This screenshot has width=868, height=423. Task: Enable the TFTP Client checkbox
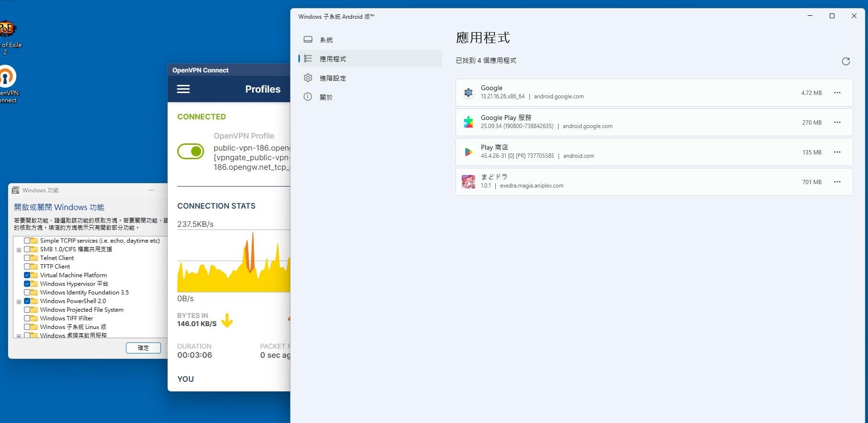[x=27, y=267]
